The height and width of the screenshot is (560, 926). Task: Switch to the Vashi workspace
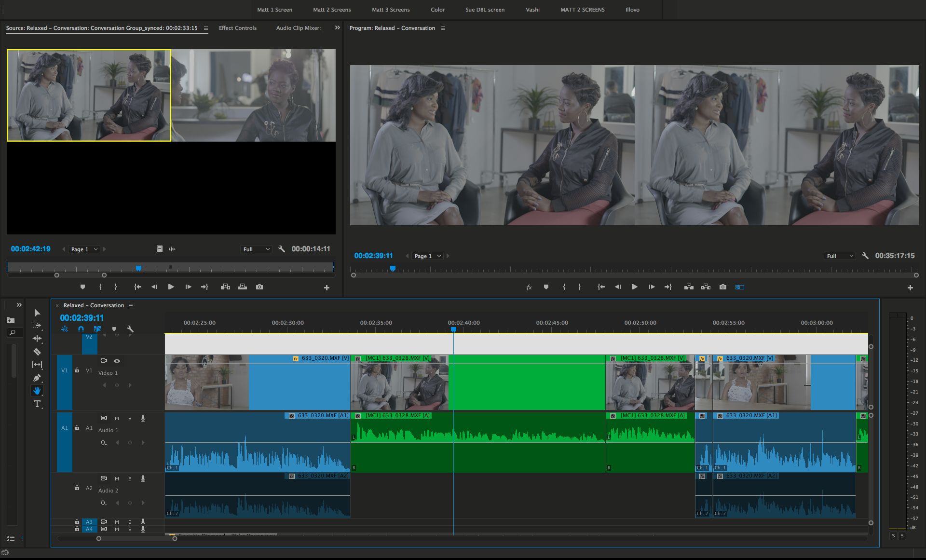pyautogui.click(x=532, y=10)
